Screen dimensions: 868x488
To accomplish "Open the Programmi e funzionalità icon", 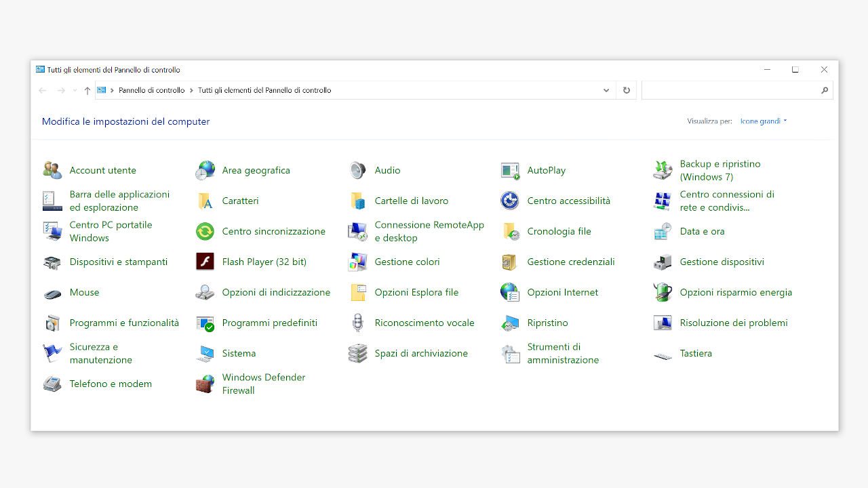I will point(52,323).
